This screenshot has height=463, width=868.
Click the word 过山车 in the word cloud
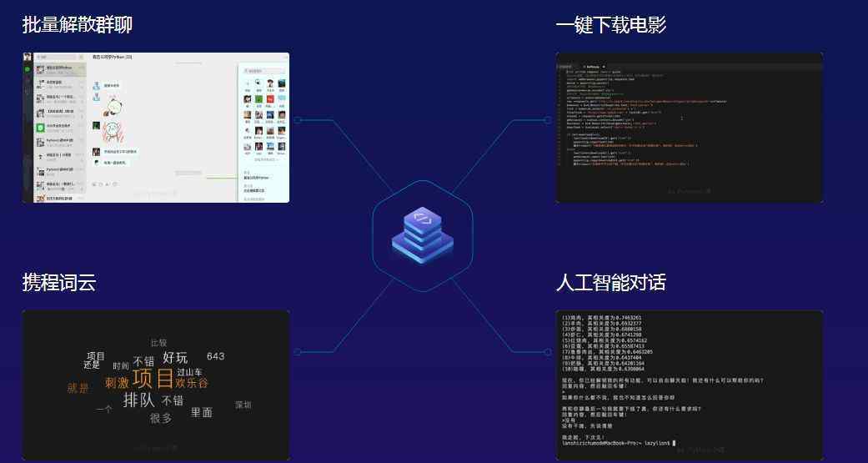pyautogui.click(x=189, y=372)
